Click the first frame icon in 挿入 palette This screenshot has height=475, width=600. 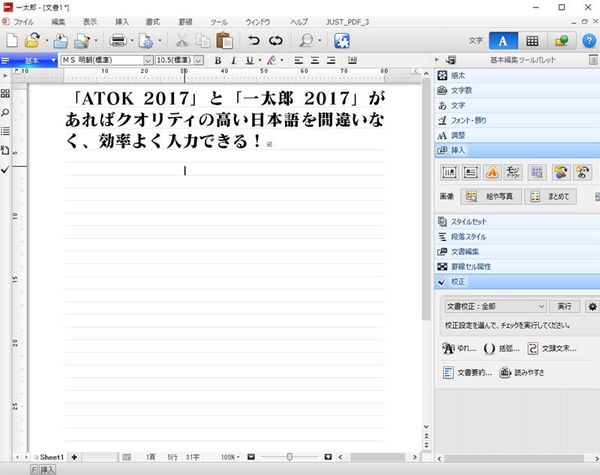449,173
